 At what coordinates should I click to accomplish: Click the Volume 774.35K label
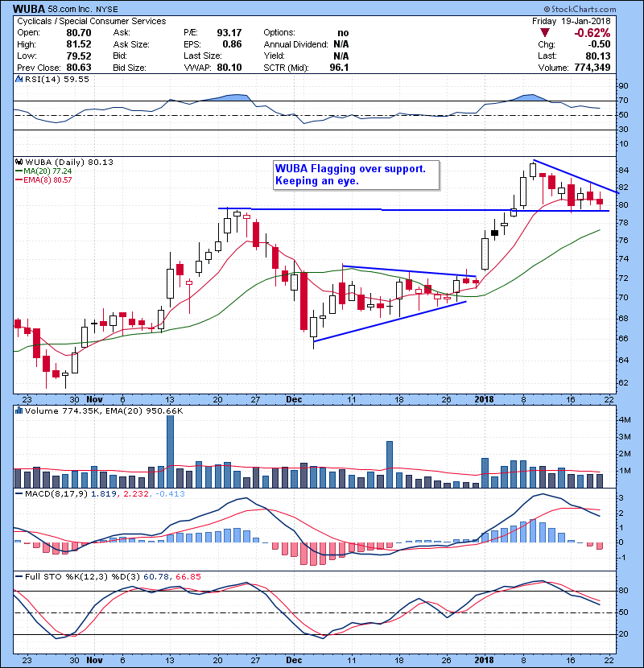pyautogui.click(x=63, y=410)
